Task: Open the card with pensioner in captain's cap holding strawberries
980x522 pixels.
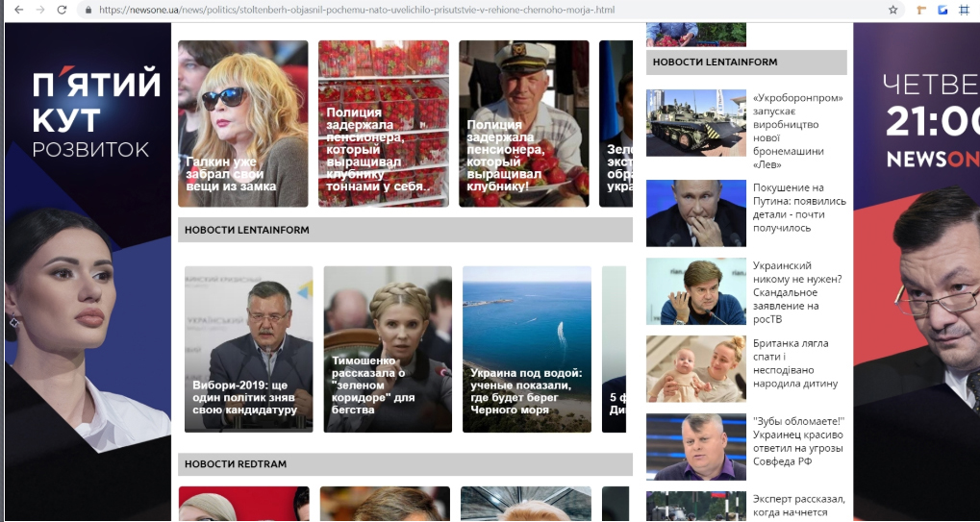Action: pos(524,124)
